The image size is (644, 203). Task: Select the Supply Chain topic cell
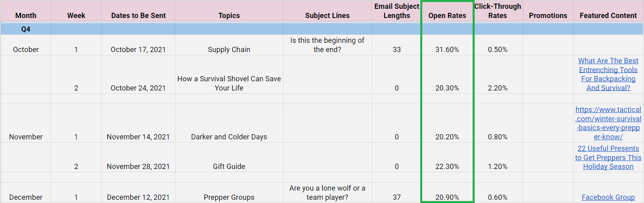pos(229,45)
